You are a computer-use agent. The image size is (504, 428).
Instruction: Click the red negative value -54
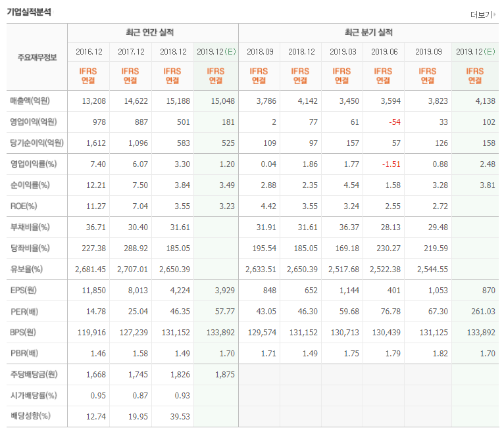[x=395, y=122]
